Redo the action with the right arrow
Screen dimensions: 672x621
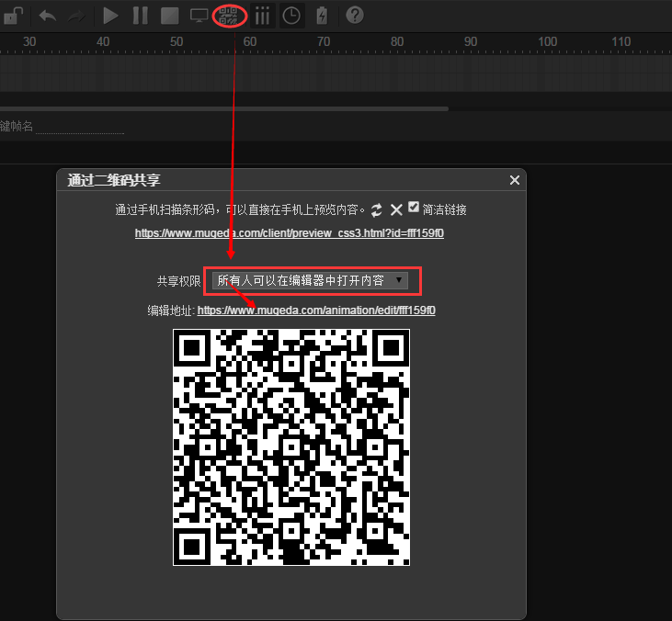[76, 17]
